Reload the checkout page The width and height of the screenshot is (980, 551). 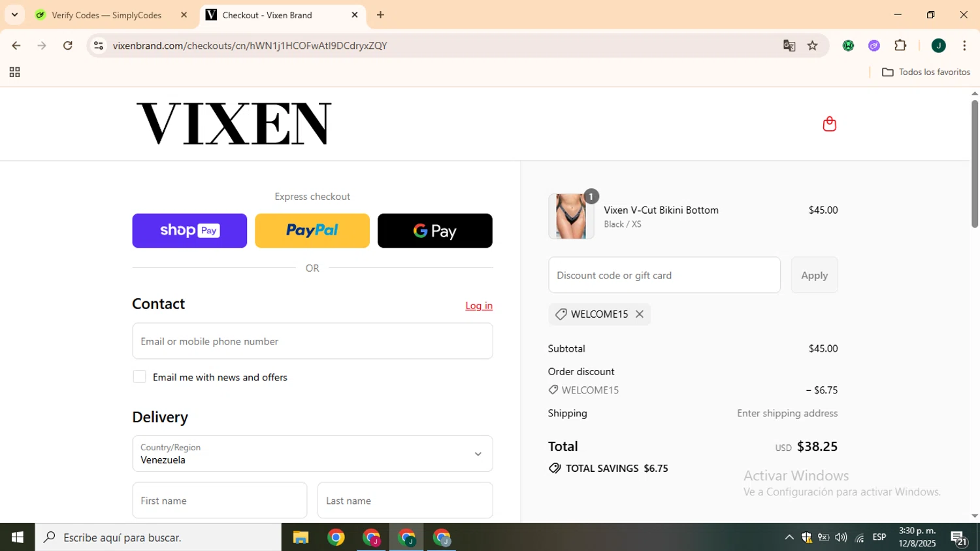pyautogui.click(x=68, y=46)
